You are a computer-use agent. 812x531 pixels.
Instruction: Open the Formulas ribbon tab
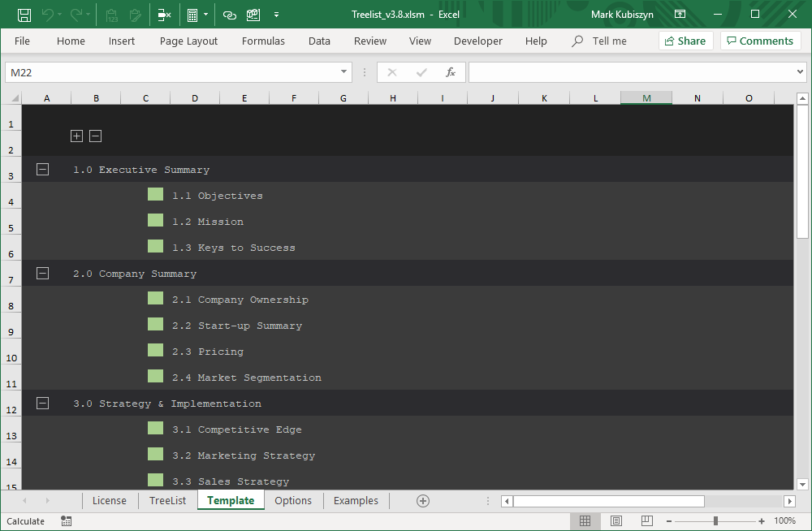(x=263, y=41)
